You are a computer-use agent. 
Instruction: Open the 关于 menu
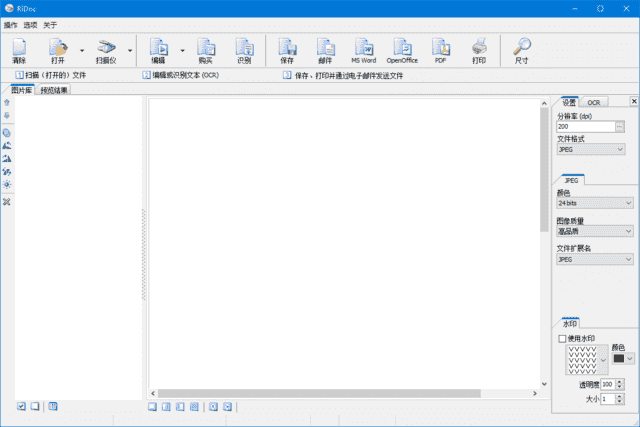click(x=50, y=25)
